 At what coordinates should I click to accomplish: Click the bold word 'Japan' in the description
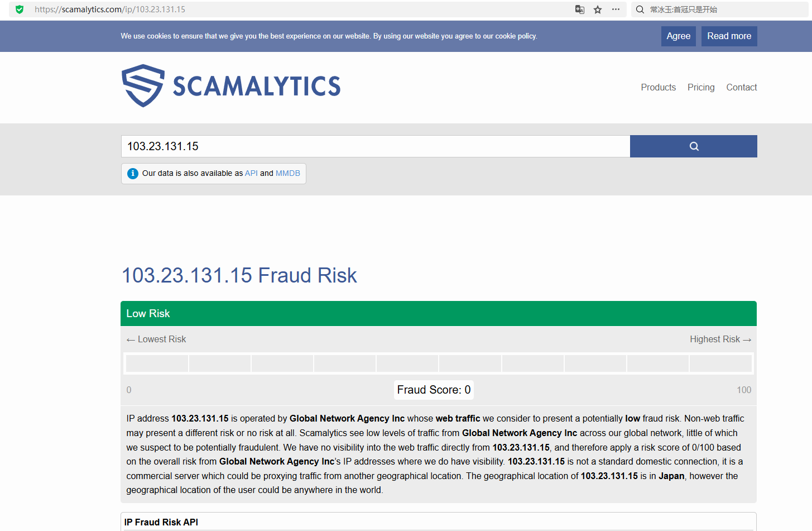(x=671, y=476)
